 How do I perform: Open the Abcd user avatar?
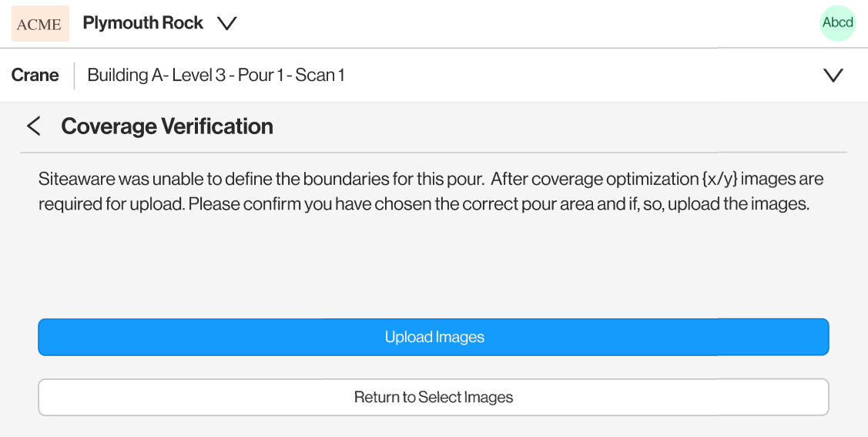click(837, 23)
